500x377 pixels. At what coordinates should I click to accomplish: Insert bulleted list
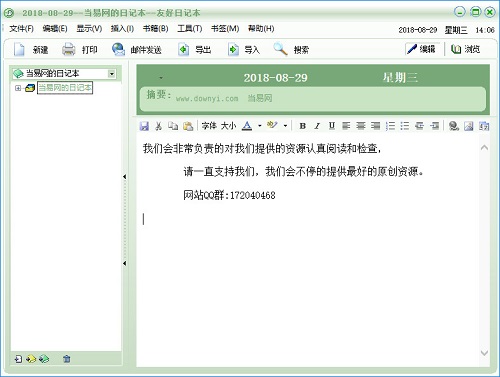[x=405, y=126]
